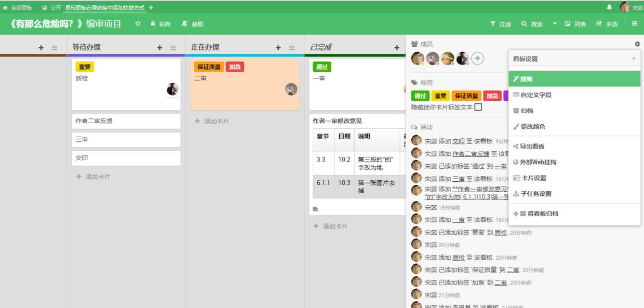Open 子任务设置 menu item
Viewport: 644px width, 308px height.
point(574,194)
